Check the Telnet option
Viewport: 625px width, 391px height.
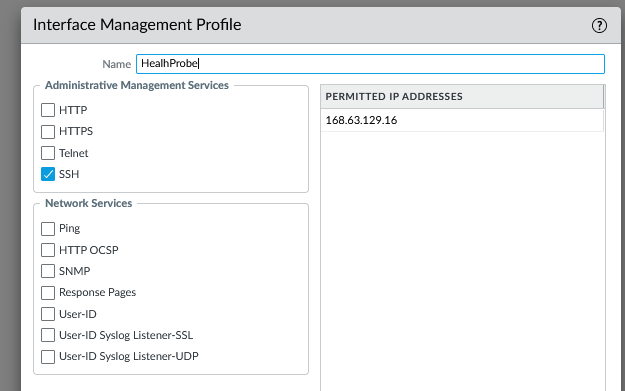tap(48, 153)
